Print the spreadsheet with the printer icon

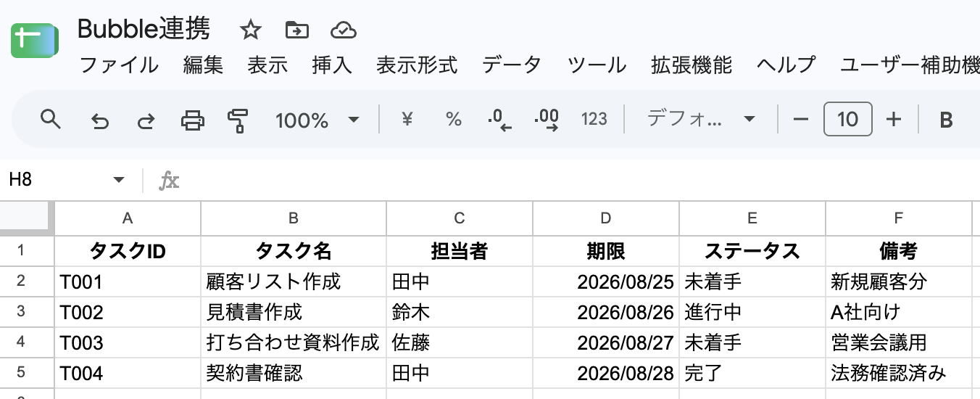click(x=192, y=120)
